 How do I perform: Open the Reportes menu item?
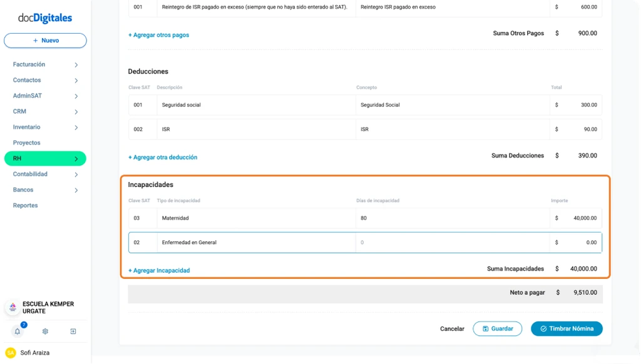click(25, 206)
